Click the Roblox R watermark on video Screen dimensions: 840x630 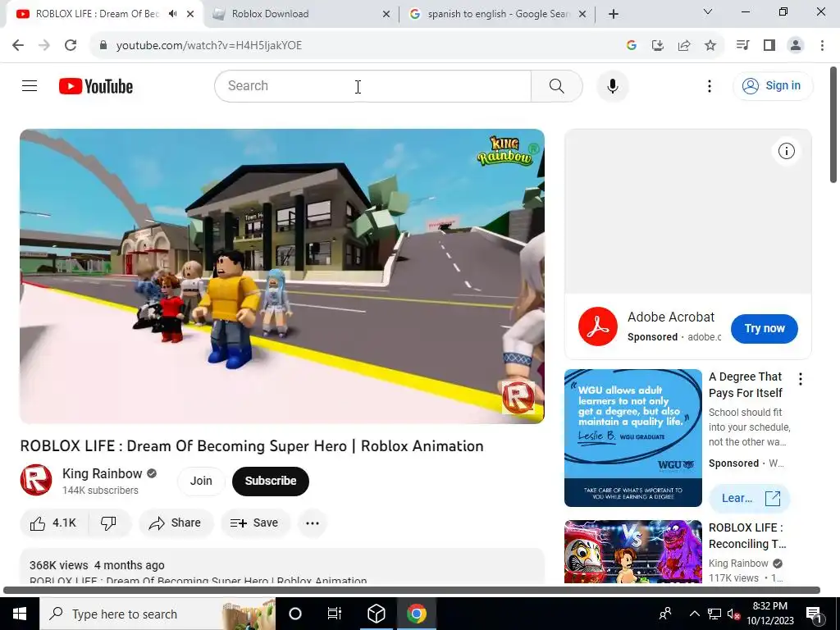click(x=518, y=397)
